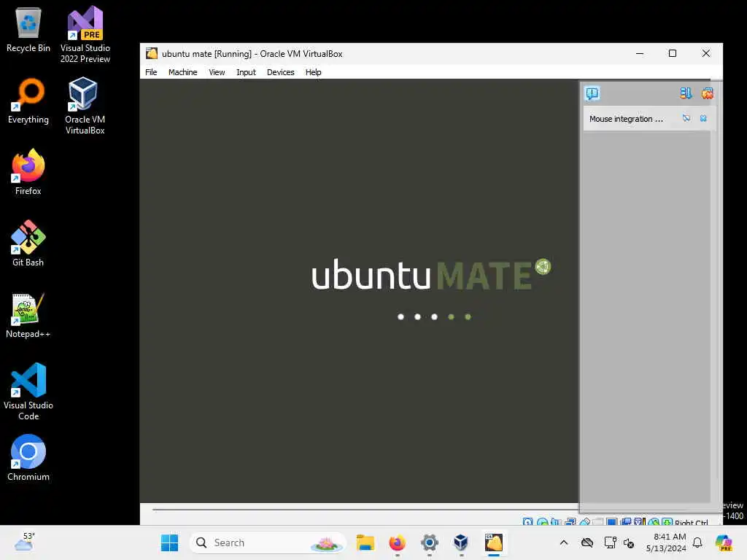Select the Git Bash desktop shortcut

pyautogui.click(x=28, y=244)
